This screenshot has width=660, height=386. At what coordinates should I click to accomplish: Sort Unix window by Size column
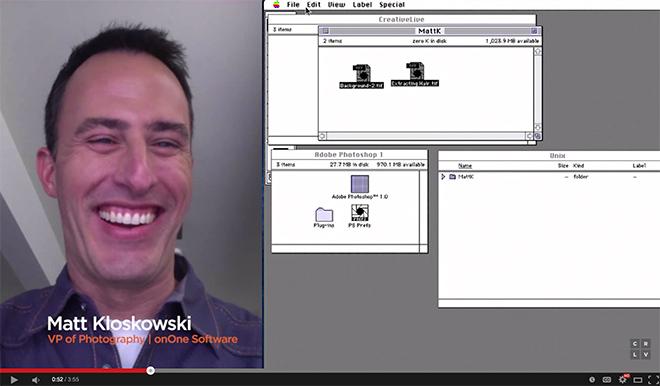tap(563, 166)
